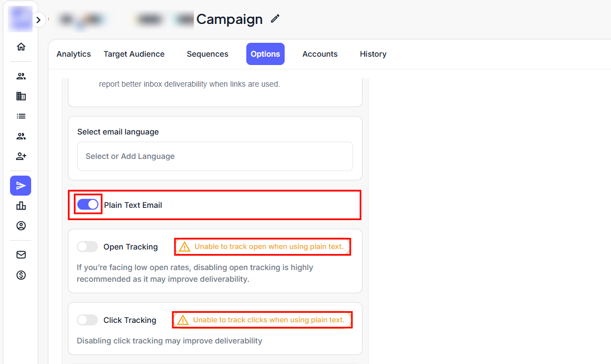Open the companies building icon

tap(21, 96)
